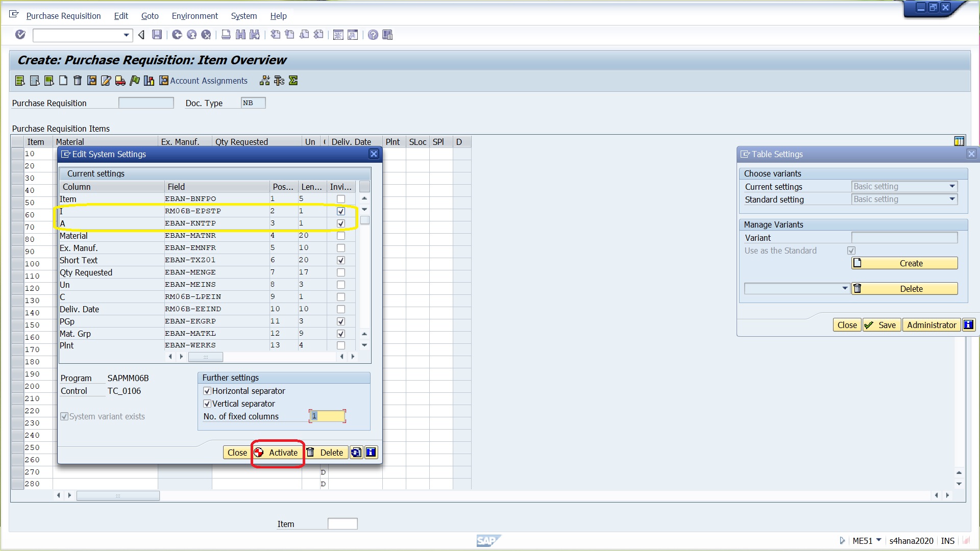Click the No. of fixed columns field

(328, 416)
